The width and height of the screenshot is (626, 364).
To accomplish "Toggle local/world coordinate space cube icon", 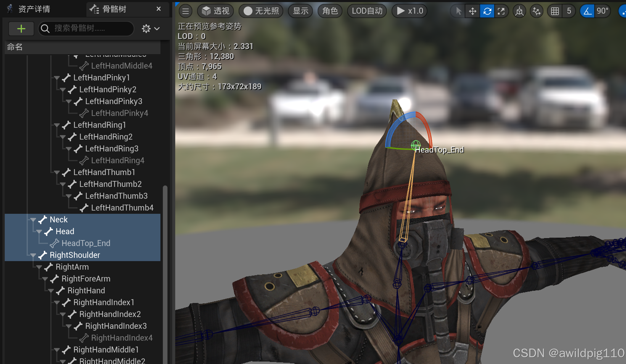I will click(x=519, y=11).
